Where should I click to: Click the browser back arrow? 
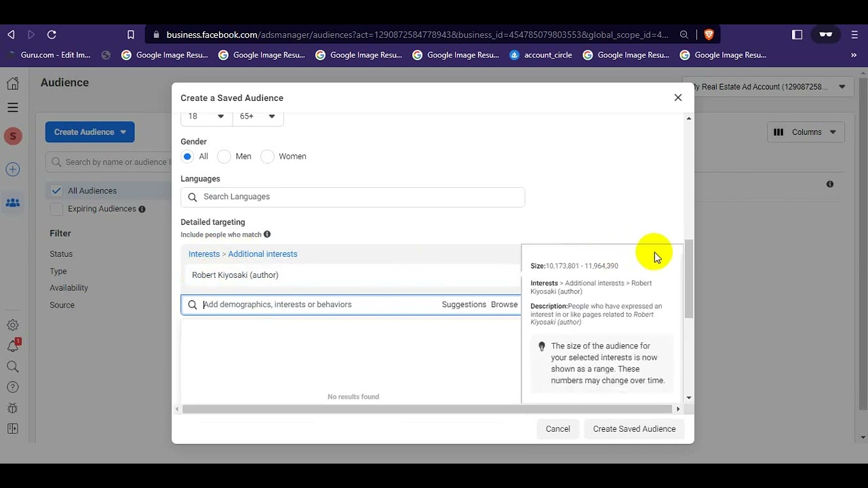(x=11, y=35)
